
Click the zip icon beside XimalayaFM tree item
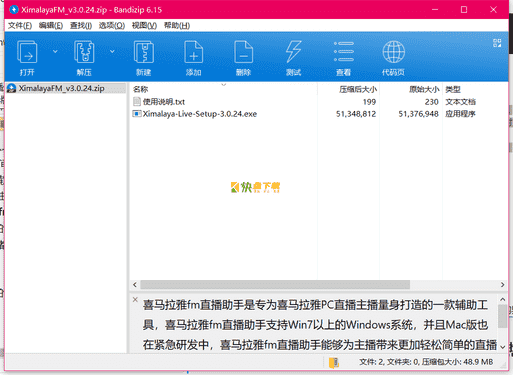12,88
